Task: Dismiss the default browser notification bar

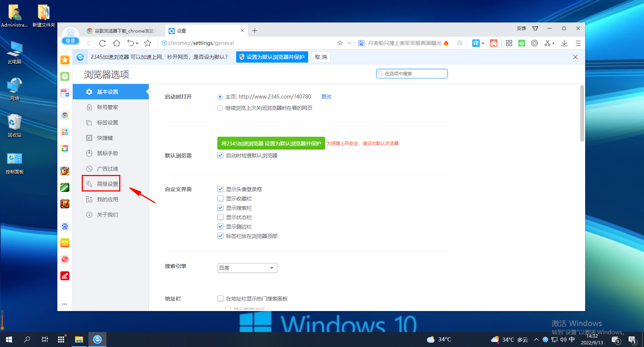Action: coord(575,57)
